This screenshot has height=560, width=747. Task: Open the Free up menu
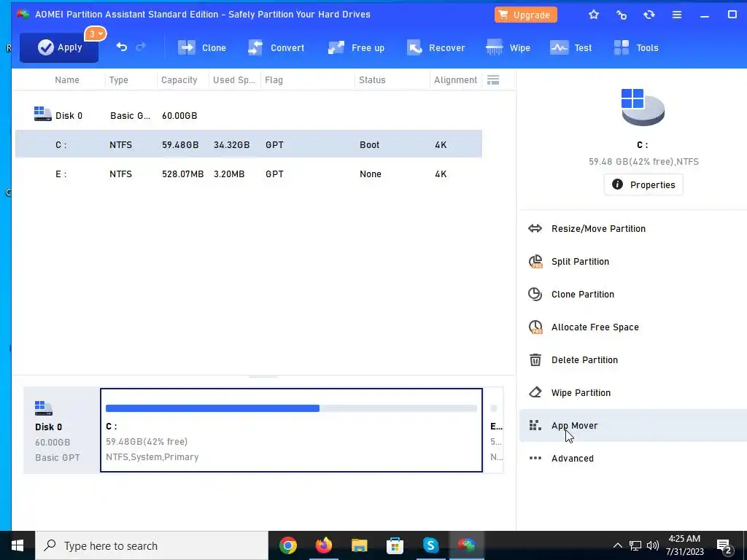click(x=356, y=47)
